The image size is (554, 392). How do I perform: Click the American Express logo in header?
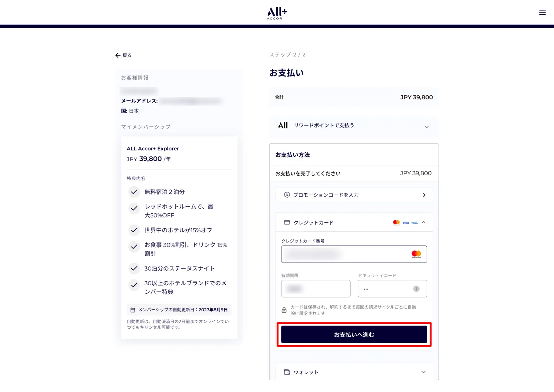click(414, 223)
